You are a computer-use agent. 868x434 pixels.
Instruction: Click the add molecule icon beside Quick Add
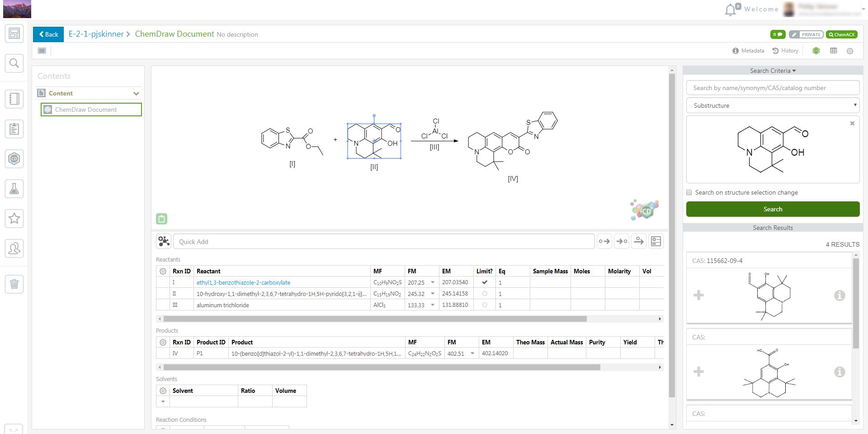[164, 242]
